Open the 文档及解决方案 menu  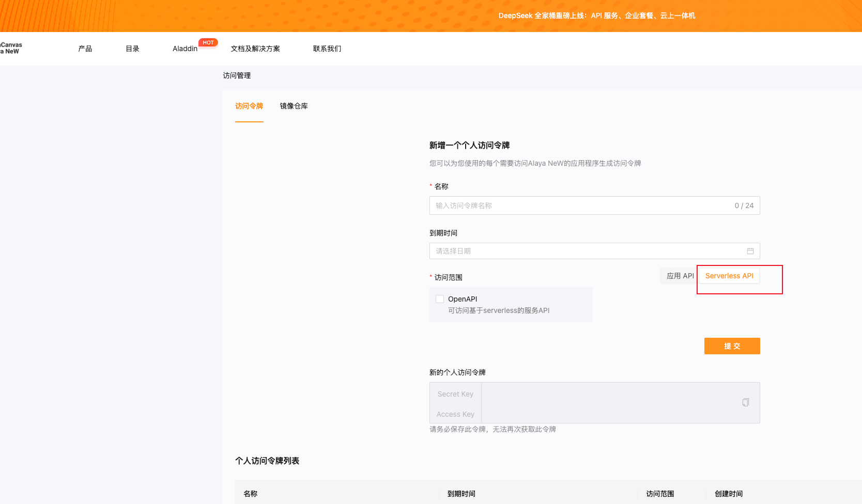tap(255, 49)
